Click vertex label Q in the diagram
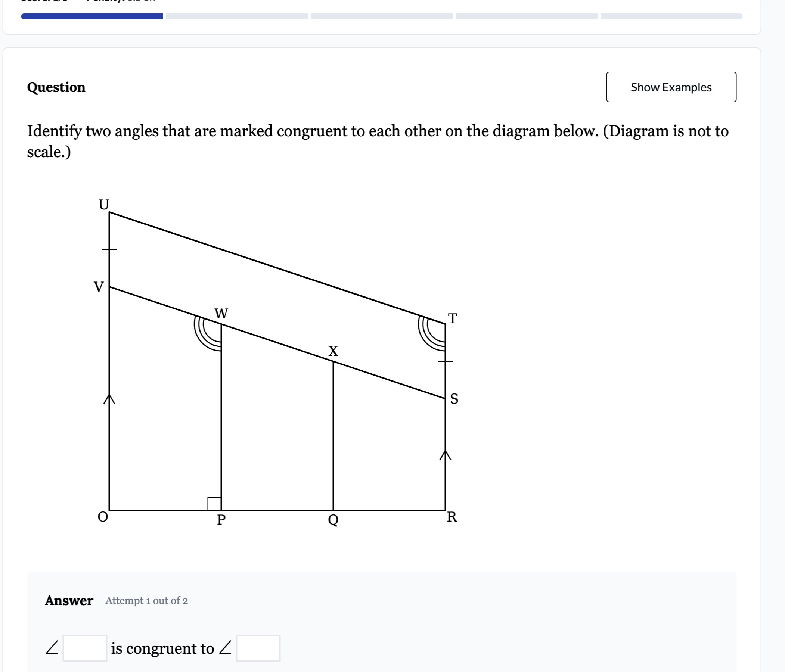Screen dimensions: 785x672 pos(333,520)
